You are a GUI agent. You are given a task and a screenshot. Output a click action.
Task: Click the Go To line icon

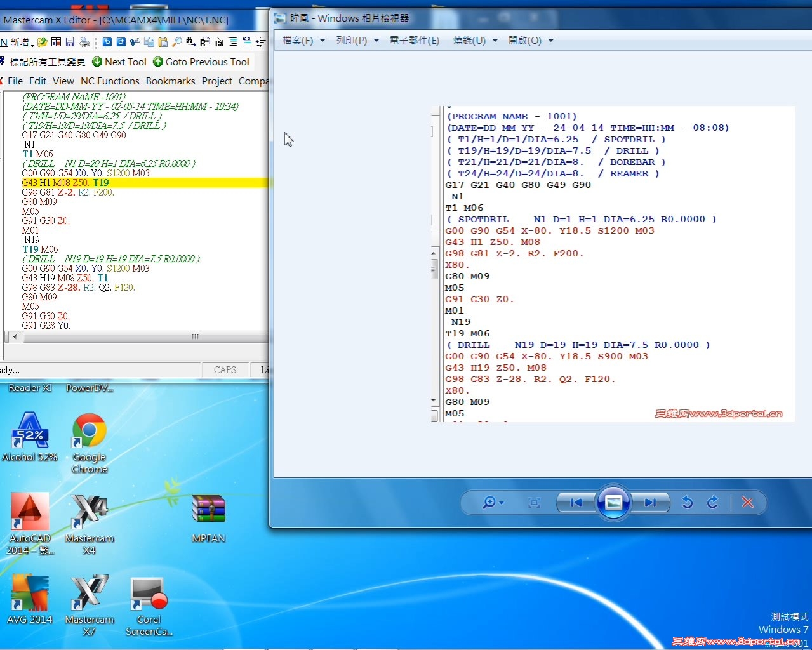pos(219,42)
